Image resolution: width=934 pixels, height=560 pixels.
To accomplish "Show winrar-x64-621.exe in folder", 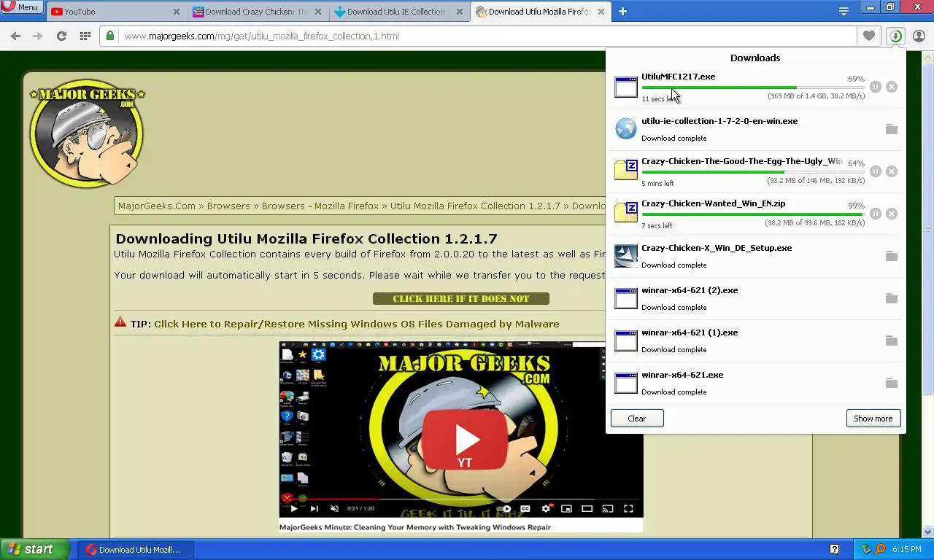I will click(x=891, y=383).
